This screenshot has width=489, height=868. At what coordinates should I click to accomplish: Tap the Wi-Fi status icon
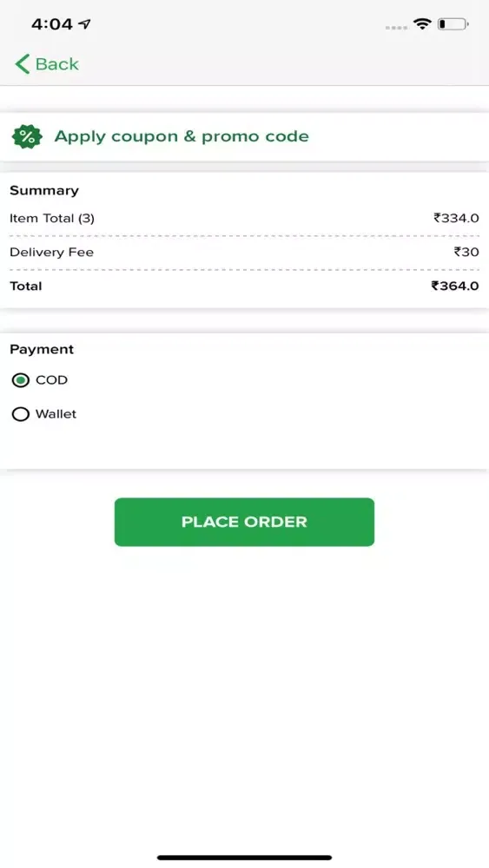click(422, 23)
